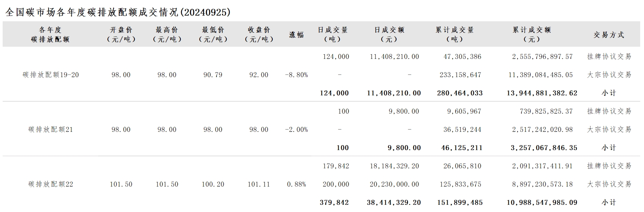Viewport: 644px width, 212px height.
Task: Click closing price 101.11 cell
Action: click(x=259, y=184)
